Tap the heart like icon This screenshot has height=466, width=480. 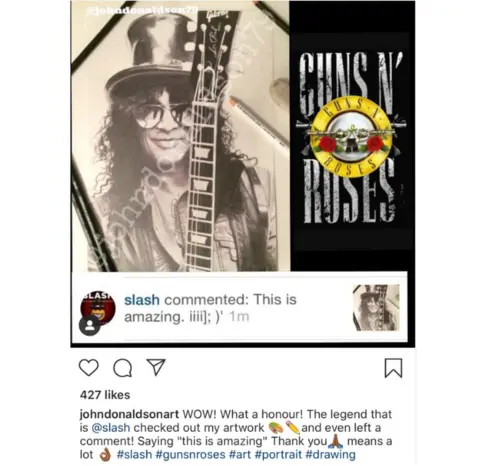point(89,368)
